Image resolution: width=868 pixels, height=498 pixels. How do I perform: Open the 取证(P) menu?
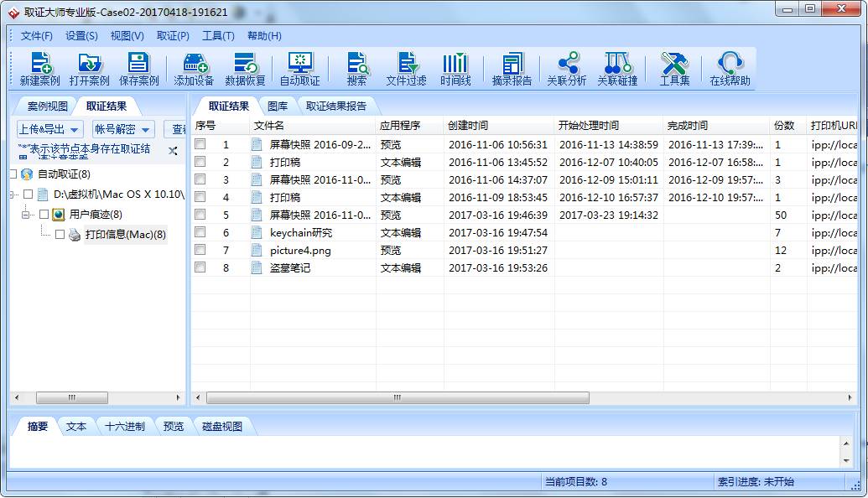173,36
